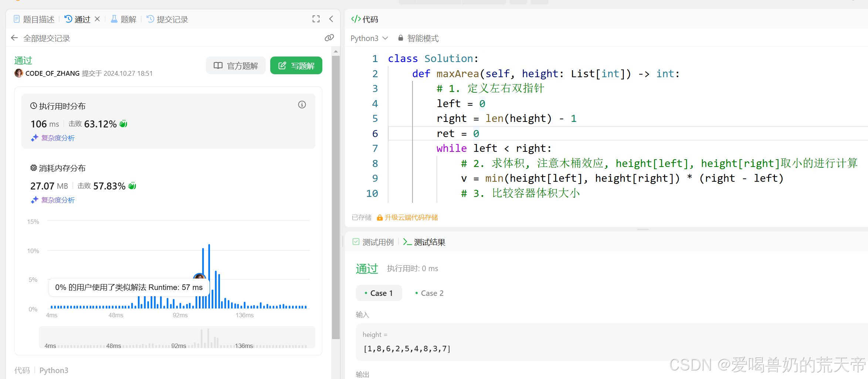Select Case 1
The height and width of the screenshot is (379, 868).
click(x=379, y=293)
